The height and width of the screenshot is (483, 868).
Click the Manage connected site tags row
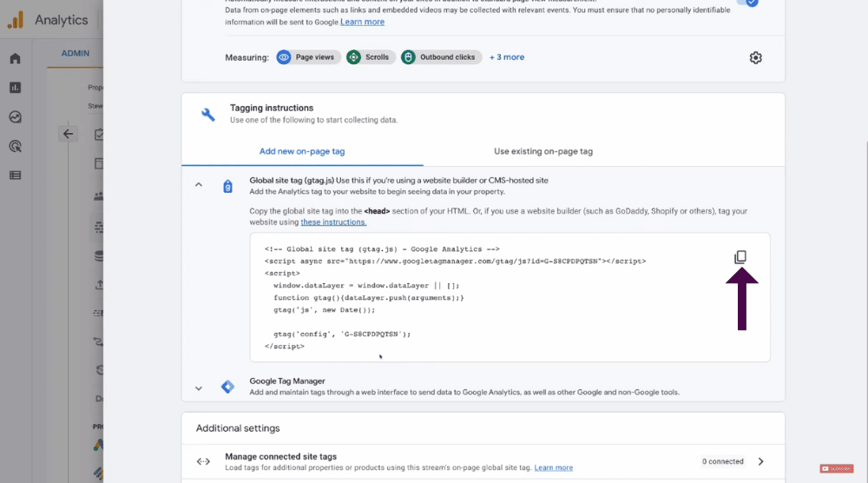(x=483, y=461)
